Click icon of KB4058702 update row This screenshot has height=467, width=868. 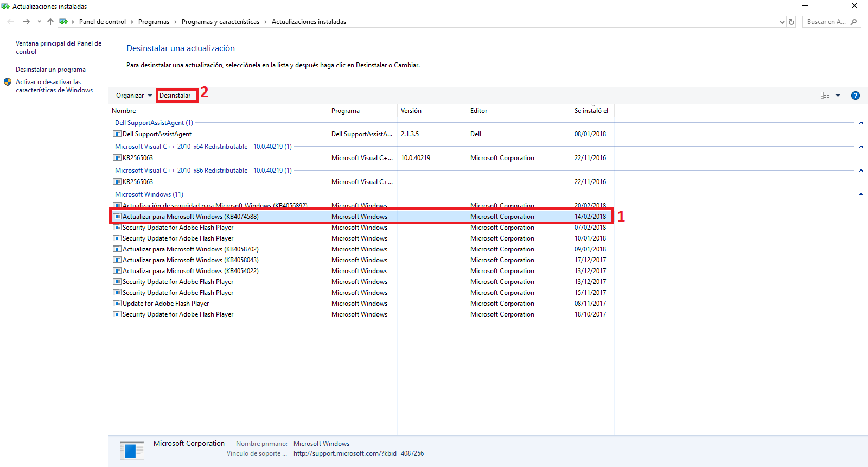(117, 249)
